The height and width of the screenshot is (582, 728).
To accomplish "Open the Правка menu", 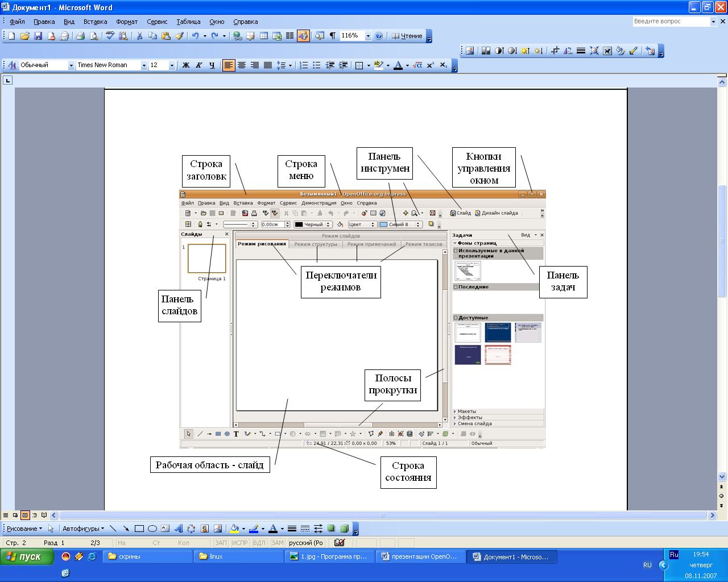I will (x=44, y=22).
